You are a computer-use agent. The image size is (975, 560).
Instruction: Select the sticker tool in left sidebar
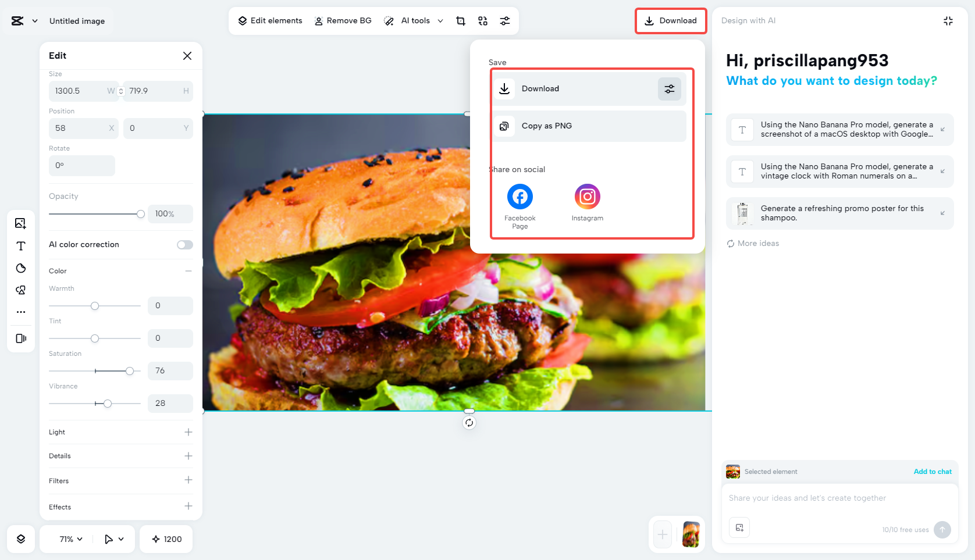click(x=21, y=268)
